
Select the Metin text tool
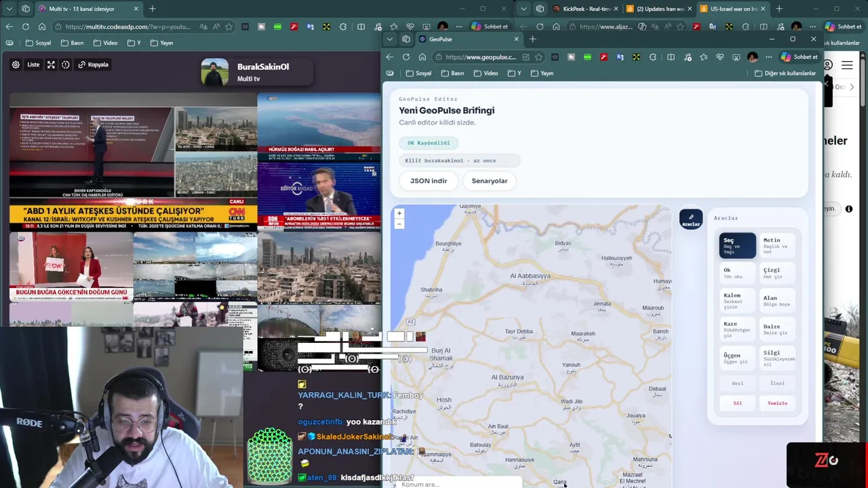pyautogui.click(x=776, y=245)
